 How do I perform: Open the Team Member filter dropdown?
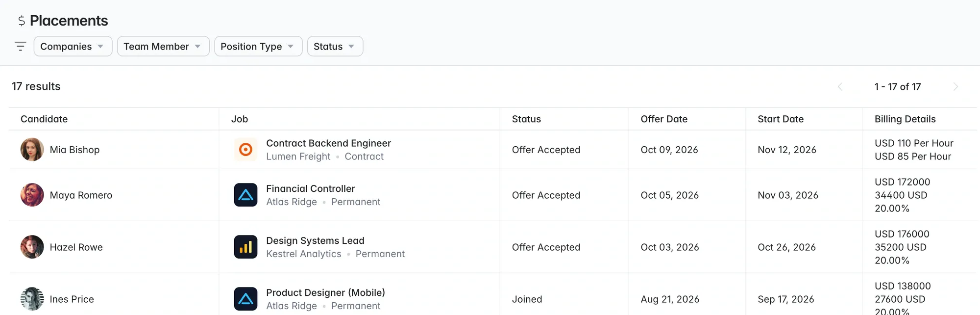pos(163,46)
